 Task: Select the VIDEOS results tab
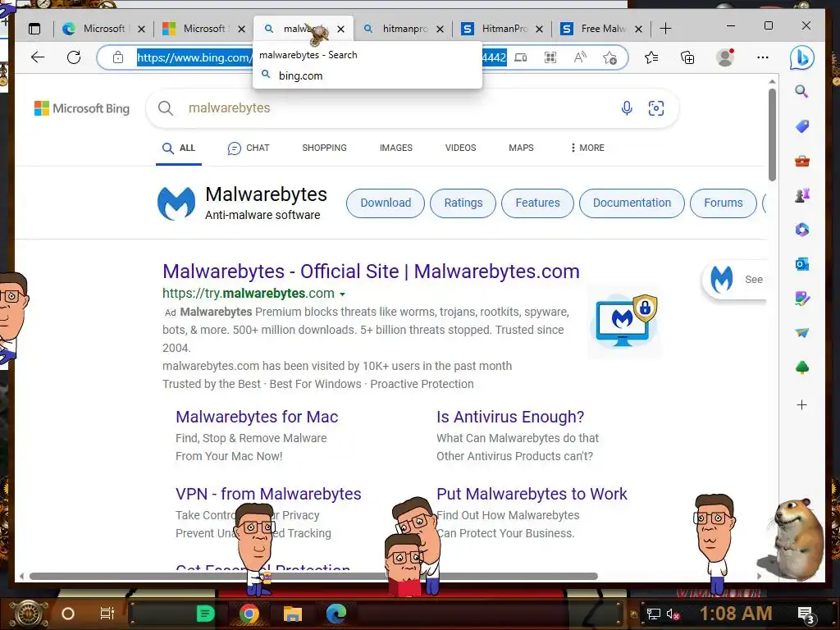[x=461, y=148]
